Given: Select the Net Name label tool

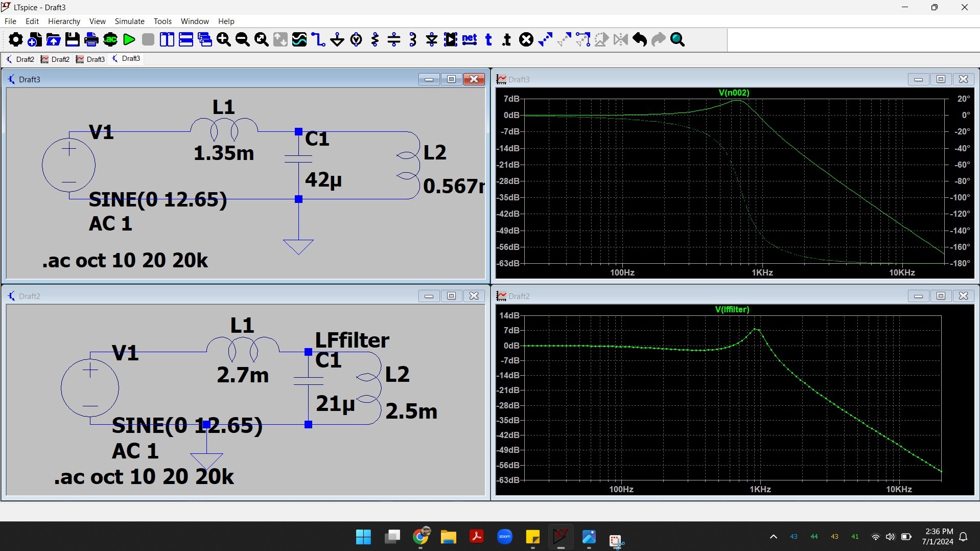Looking at the screenshot, I should [x=470, y=39].
